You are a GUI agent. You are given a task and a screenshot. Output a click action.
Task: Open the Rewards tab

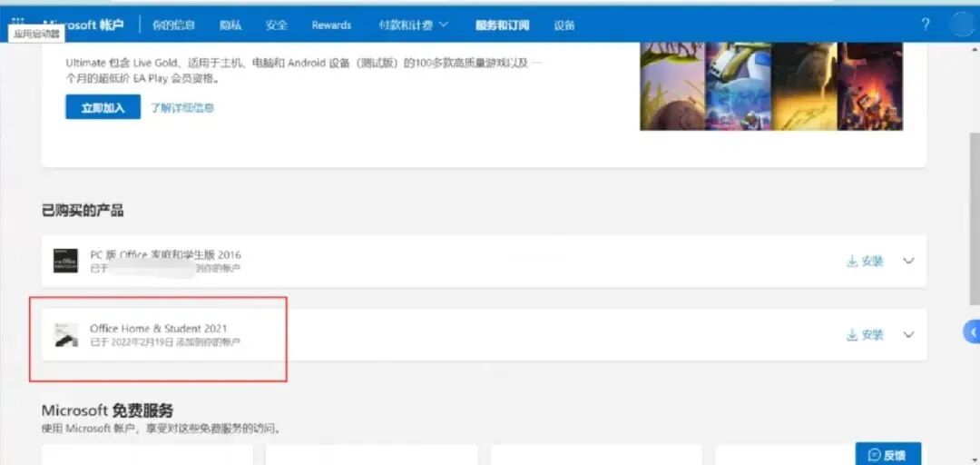331,25
